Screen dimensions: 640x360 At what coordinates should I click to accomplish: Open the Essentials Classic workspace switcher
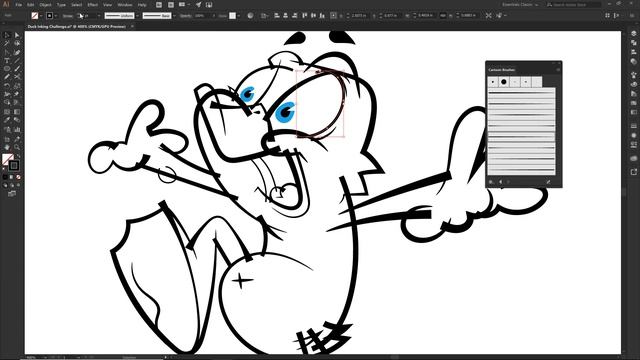click(x=520, y=5)
